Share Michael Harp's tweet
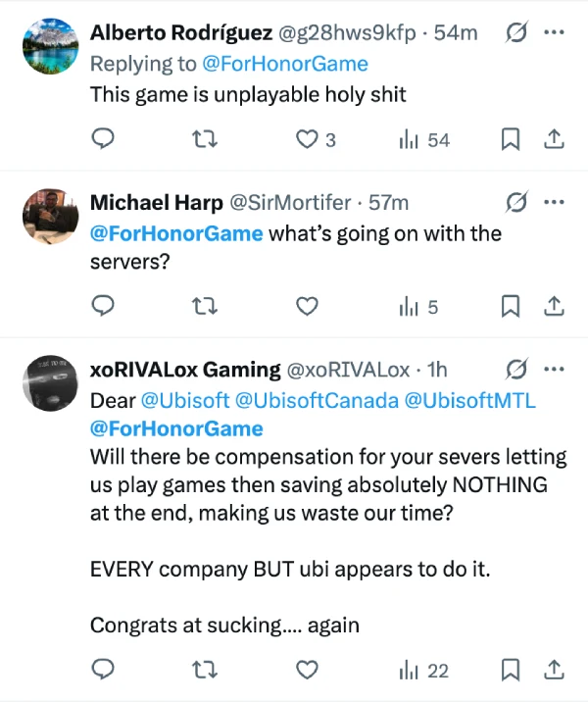Image resolution: width=588 pixels, height=702 pixels. pos(554,308)
